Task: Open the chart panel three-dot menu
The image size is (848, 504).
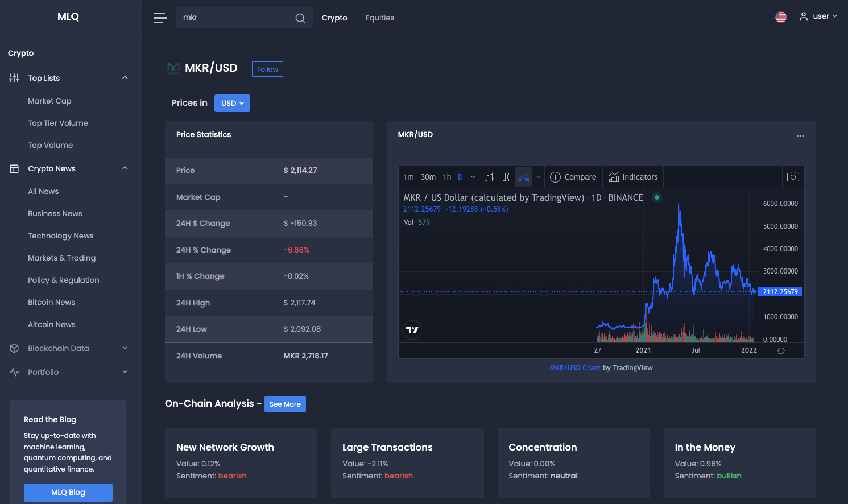Action: click(x=800, y=136)
